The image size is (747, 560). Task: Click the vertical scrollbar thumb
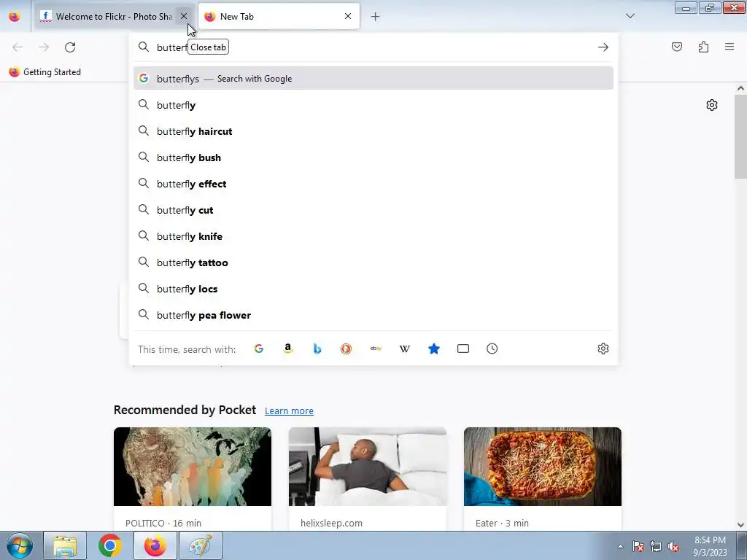pos(740,136)
